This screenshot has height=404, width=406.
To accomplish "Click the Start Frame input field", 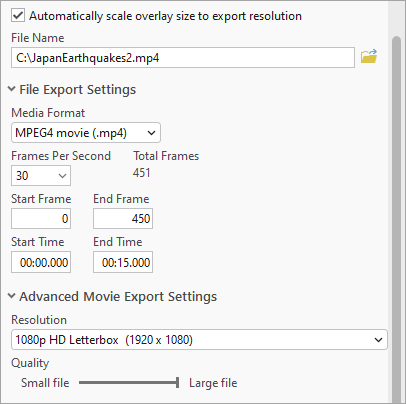I will pyautogui.click(x=41, y=219).
